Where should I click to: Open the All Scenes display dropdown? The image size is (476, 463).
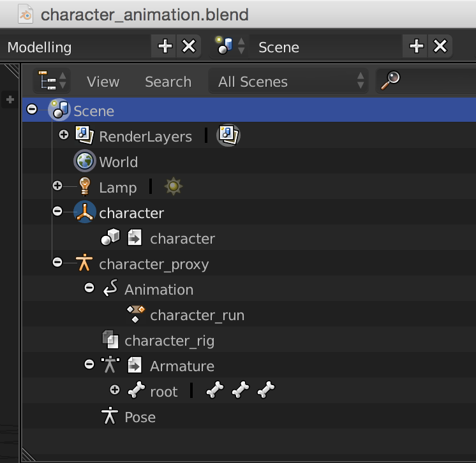[288, 82]
